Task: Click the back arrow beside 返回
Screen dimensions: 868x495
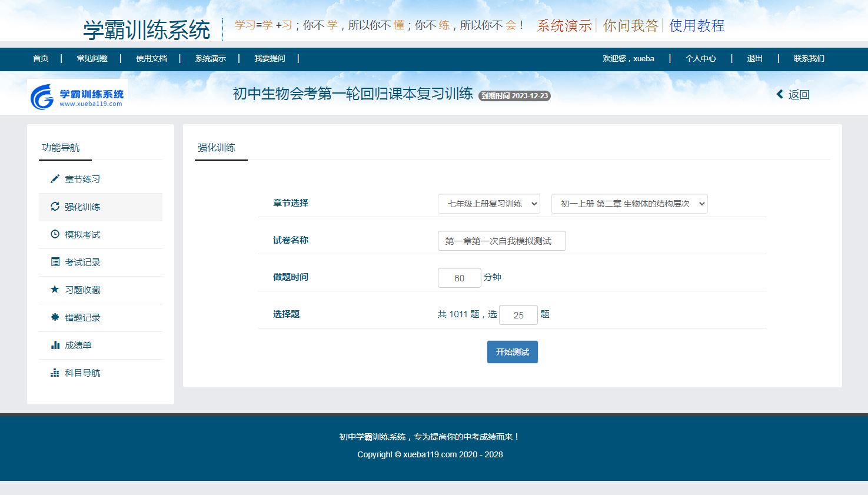Action: coord(780,94)
